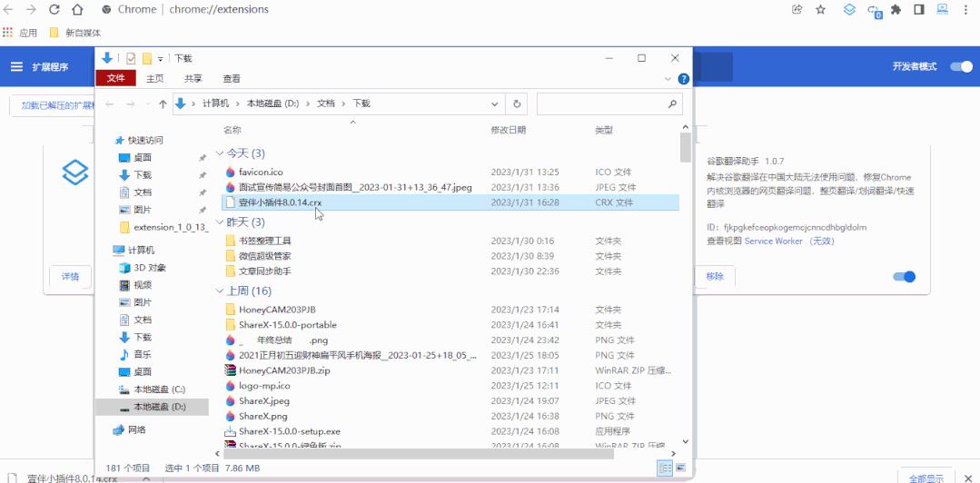The height and width of the screenshot is (483, 980).
Task: Reload the Chrome extensions page
Action: pos(54,9)
